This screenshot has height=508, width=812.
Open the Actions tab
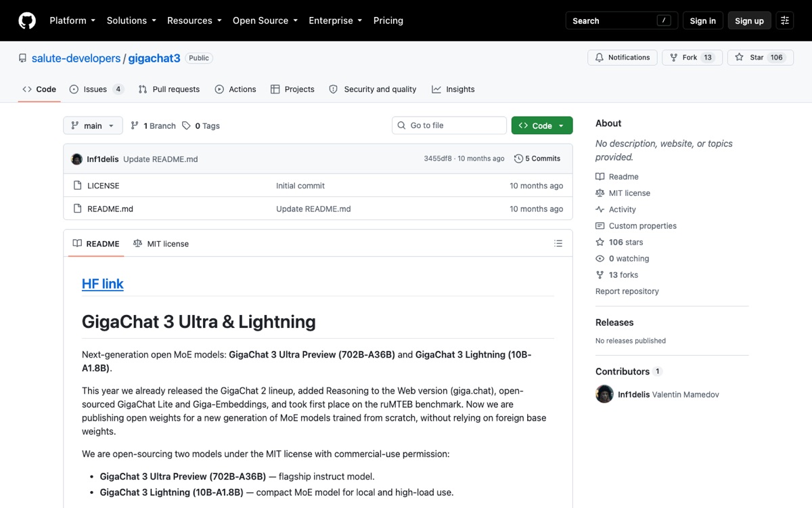tap(235, 89)
